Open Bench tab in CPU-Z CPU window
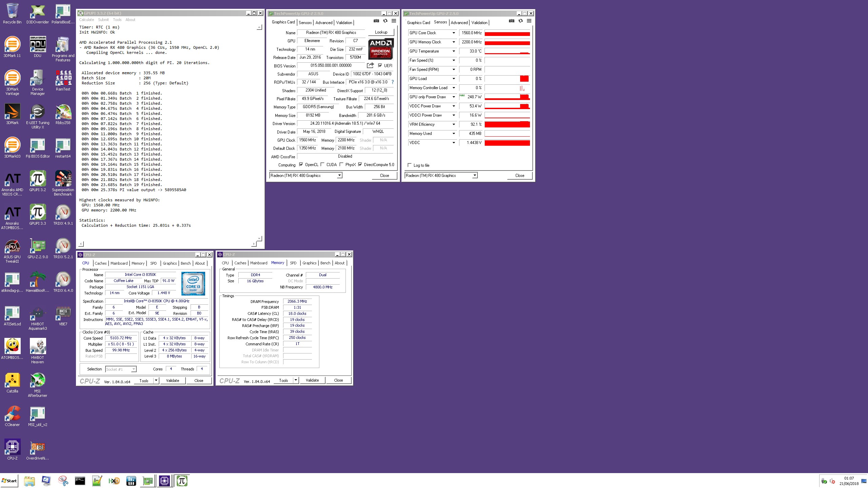The height and width of the screenshot is (488, 868). (185, 263)
